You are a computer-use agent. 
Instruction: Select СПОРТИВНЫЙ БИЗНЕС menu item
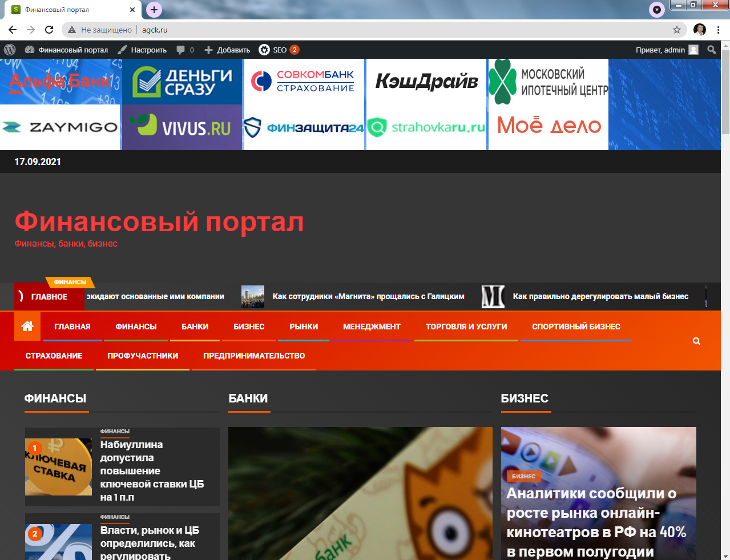tap(576, 327)
